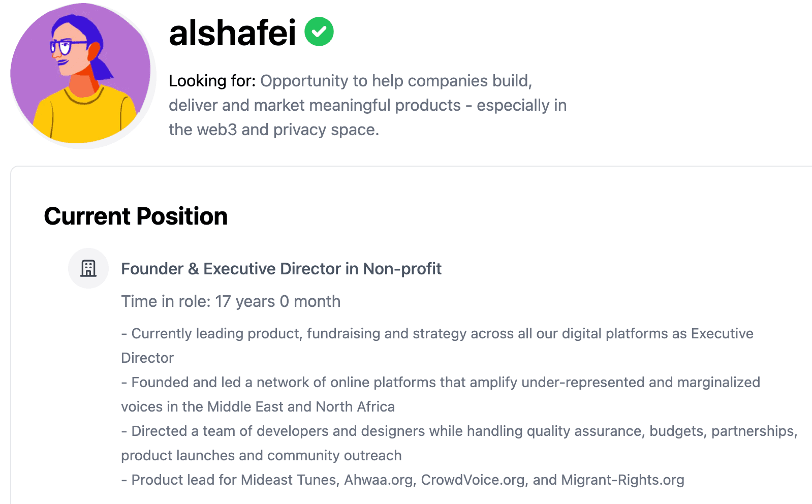The width and height of the screenshot is (812, 504).
Task: Click the Opportunity to help companies build text
Action: point(396,81)
